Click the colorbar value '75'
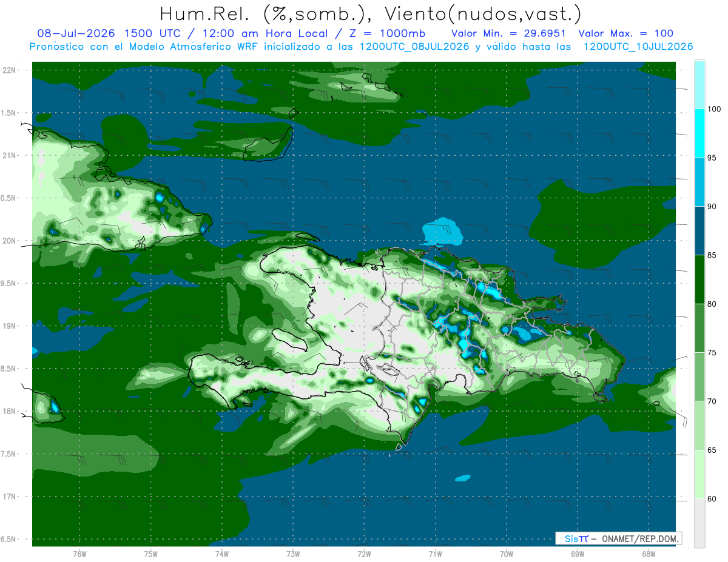 point(713,353)
